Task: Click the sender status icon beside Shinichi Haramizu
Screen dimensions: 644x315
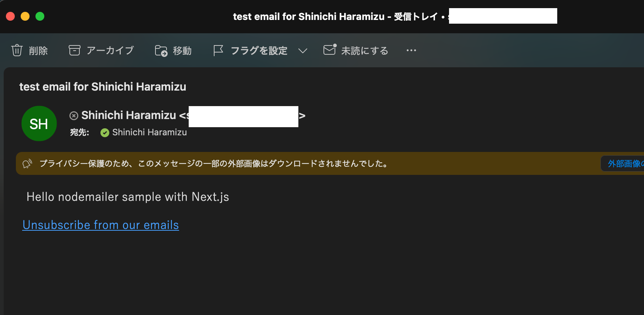Action: point(74,116)
